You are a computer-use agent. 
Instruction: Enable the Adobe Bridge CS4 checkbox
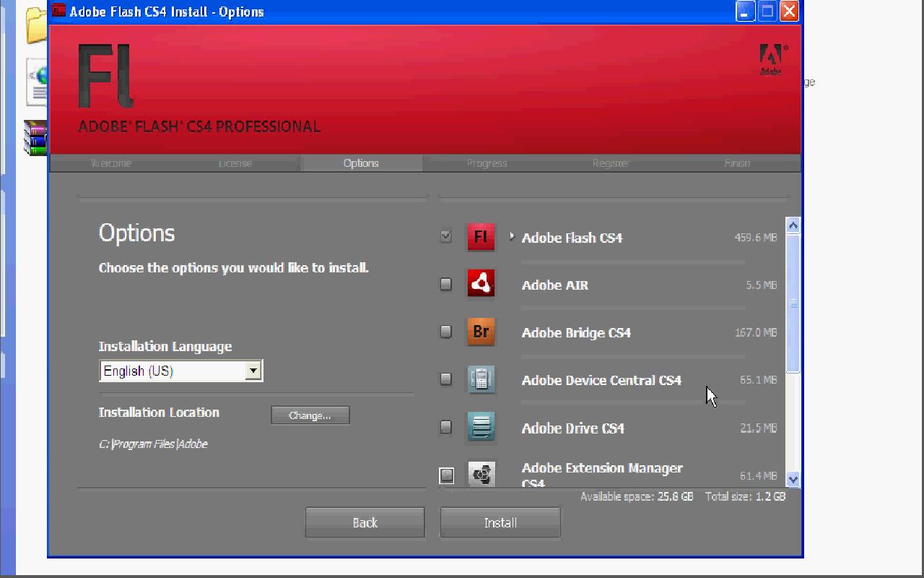pyautogui.click(x=446, y=332)
